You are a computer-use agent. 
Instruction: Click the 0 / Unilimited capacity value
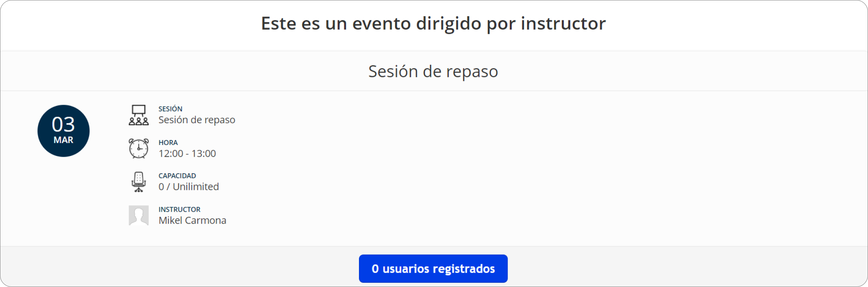pyautogui.click(x=189, y=187)
